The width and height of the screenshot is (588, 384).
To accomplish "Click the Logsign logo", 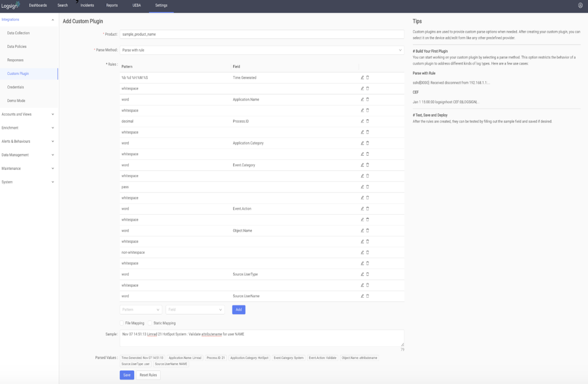I will click(x=10, y=5).
